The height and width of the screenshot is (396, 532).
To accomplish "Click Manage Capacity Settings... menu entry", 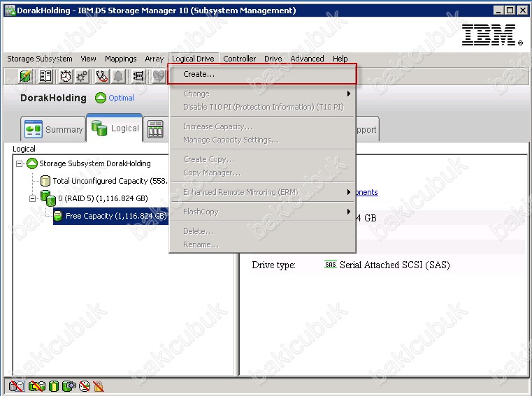I will [262, 140].
